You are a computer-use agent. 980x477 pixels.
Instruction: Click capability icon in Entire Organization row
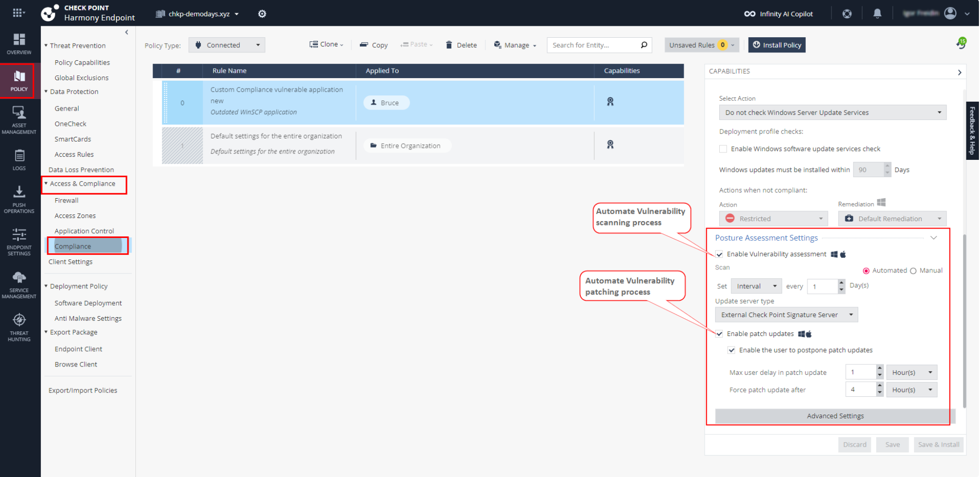(610, 145)
